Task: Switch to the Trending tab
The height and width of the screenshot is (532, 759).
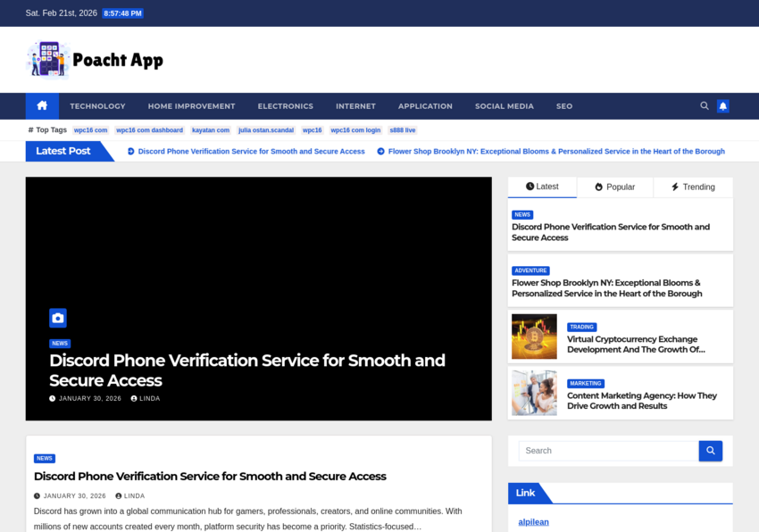Action: [x=693, y=187]
